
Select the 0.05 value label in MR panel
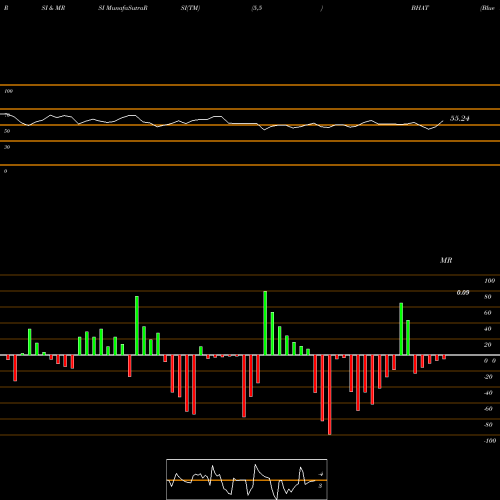click(x=463, y=293)
